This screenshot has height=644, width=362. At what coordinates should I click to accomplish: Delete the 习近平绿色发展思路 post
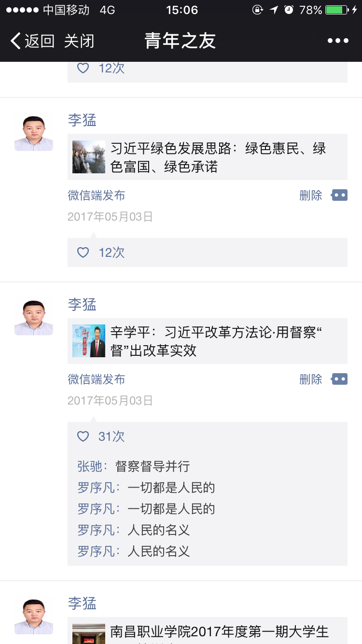(x=310, y=196)
